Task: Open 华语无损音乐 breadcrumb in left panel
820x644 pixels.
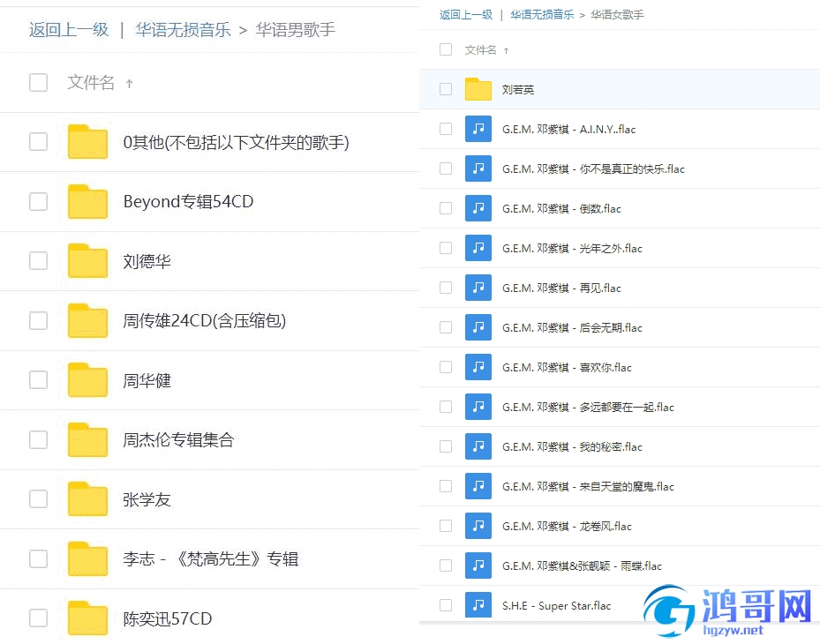Action: tap(183, 29)
